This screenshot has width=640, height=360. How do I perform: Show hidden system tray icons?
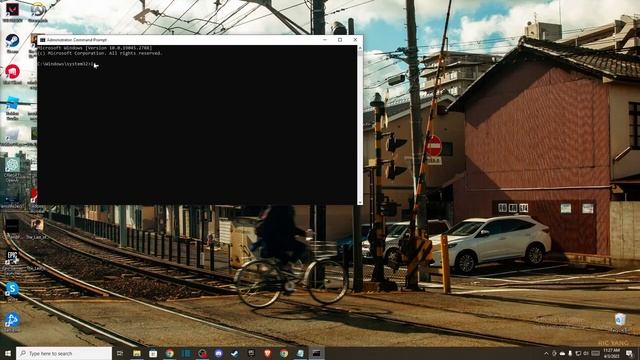point(546,353)
